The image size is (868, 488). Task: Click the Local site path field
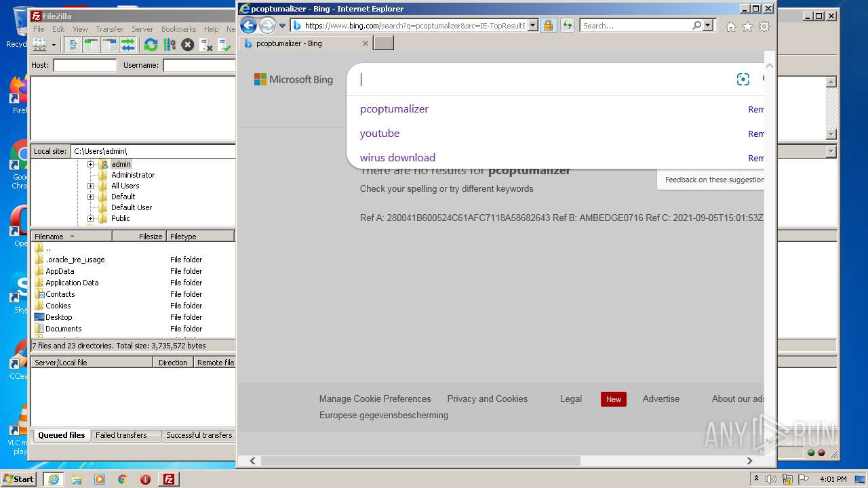(153, 151)
